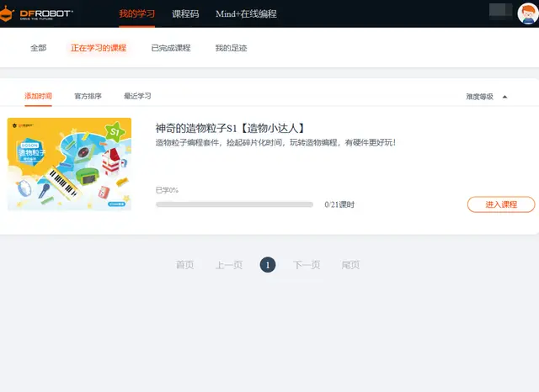This screenshot has width=539, height=392.
Task: Click the course description text
Action: pyautogui.click(x=275, y=142)
